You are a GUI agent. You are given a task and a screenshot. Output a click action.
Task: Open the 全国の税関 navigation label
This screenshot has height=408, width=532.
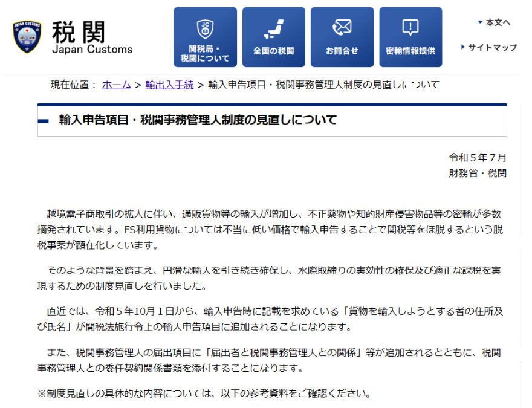pos(274,51)
